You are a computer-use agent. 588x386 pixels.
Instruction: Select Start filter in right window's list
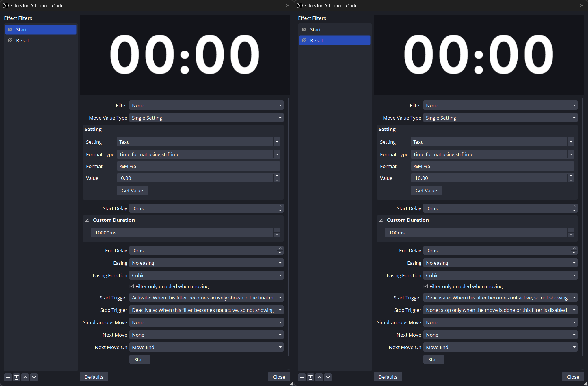point(315,30)
